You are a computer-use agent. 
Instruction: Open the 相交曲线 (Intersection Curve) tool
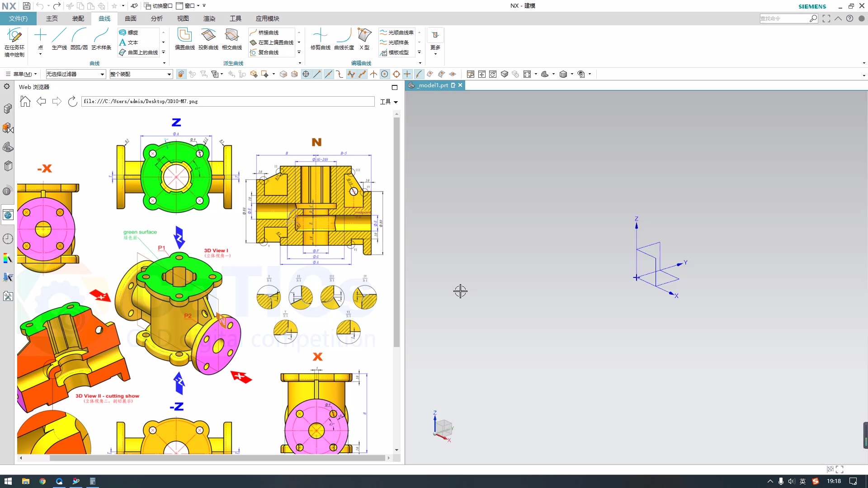click(232, 39)
